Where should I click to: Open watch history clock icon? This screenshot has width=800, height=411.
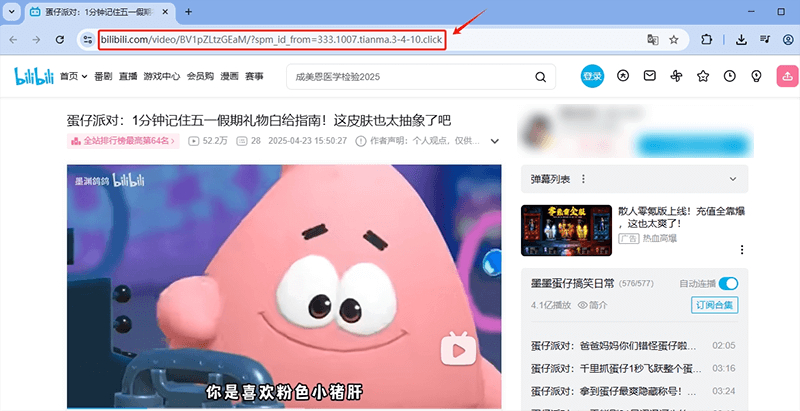(730, 76)
